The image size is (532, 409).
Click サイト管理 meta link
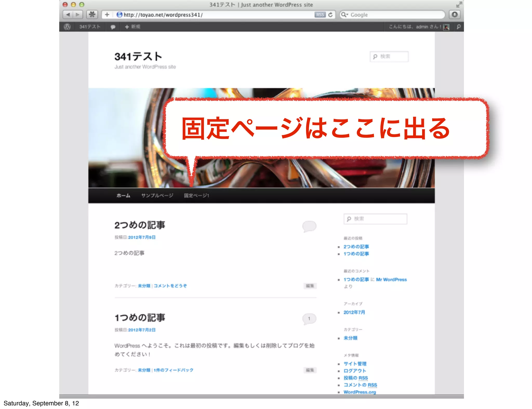pyautogui.click(x=355, y=364)
